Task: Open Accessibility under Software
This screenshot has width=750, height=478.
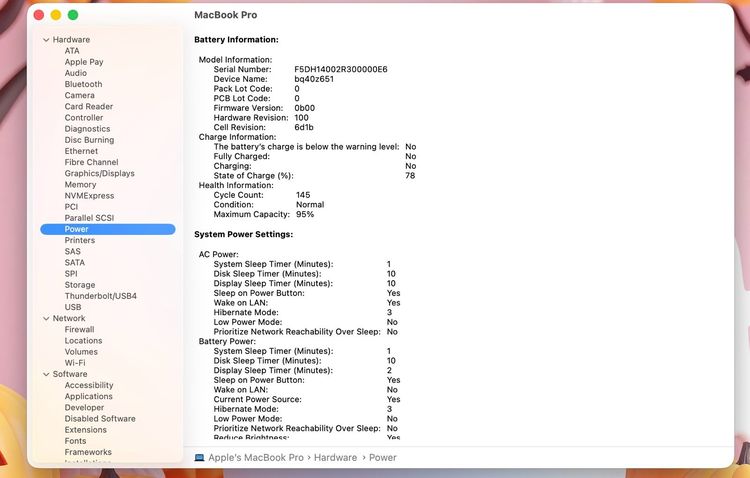Action: tap(89, 385)
